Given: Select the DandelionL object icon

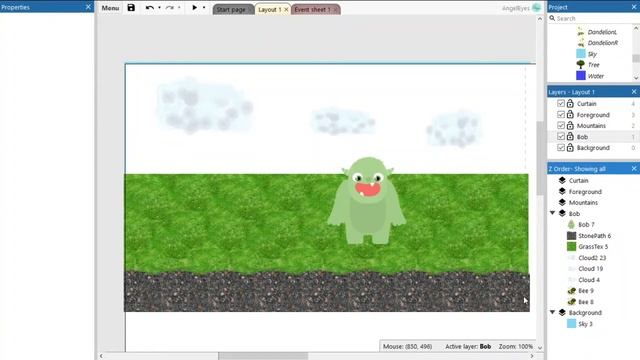Looking at the screenshot, I should 580,31.
